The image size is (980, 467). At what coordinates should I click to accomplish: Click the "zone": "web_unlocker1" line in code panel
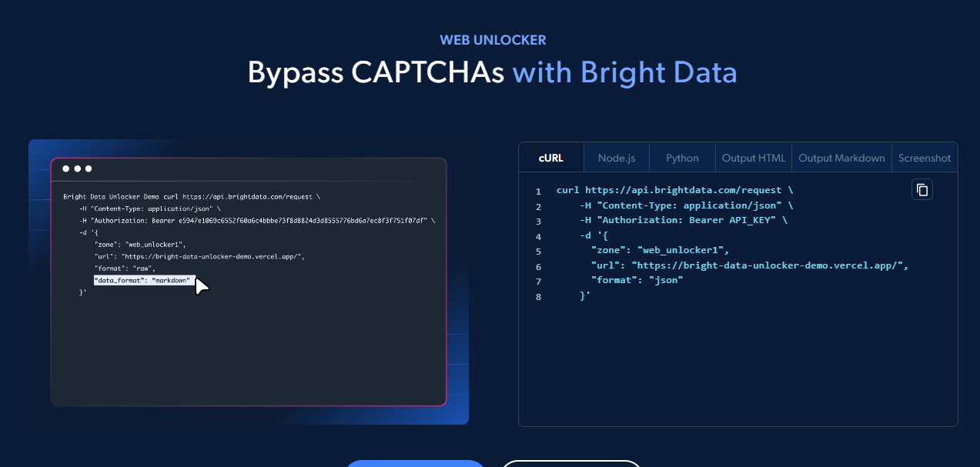(x=660, y=250)
